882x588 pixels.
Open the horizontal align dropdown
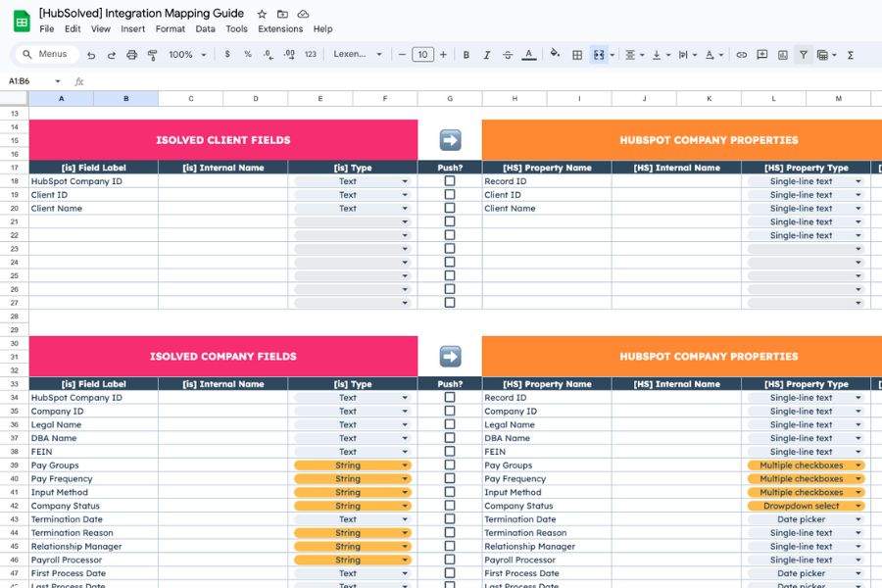tap(634, 55)
